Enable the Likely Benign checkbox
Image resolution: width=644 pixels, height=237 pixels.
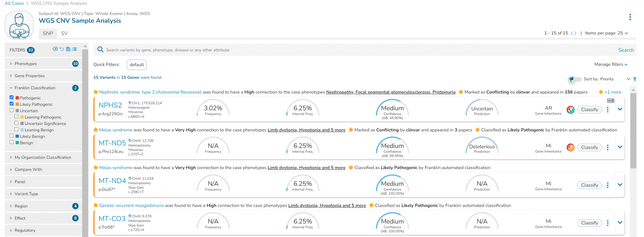click(x=12, y=136)
